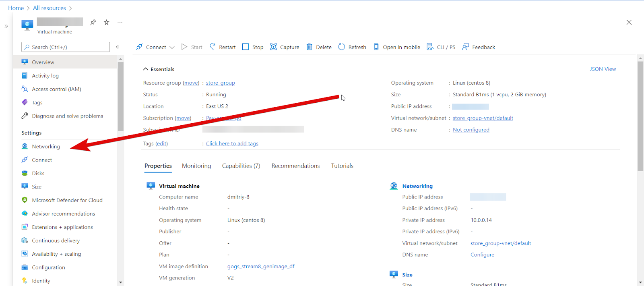The width and height of the screenshot is (644, 286).
Task: Click the Identity key icon
Action: [x=25, y=281]
